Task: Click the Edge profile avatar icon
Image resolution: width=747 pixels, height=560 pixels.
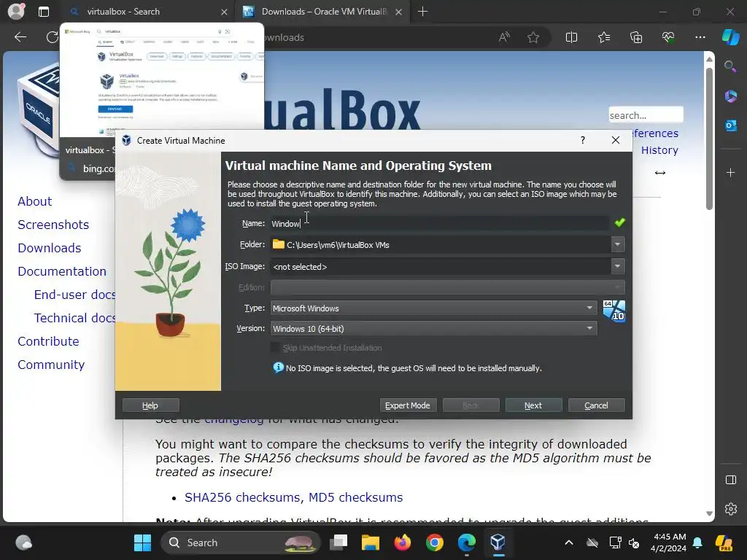Action: pyautogui.click(x=16, y=12)
